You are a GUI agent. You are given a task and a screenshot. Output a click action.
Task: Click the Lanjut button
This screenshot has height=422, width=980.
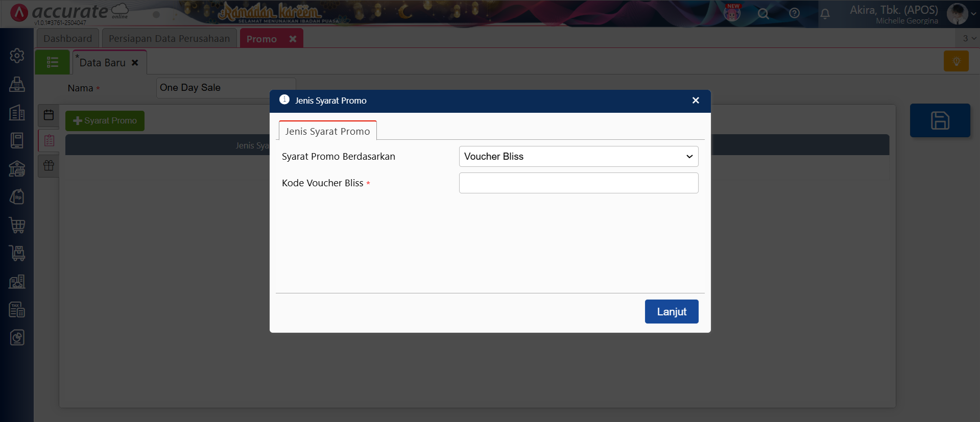671,311
